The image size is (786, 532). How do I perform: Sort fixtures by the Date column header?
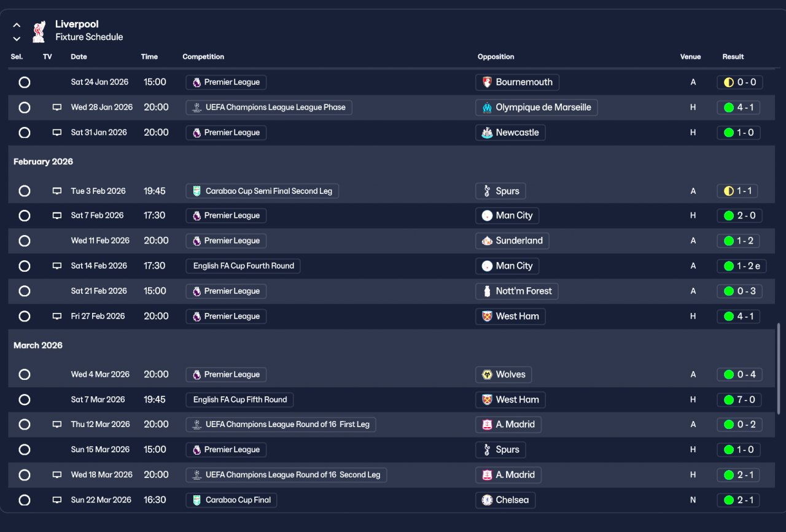(79, 56)
